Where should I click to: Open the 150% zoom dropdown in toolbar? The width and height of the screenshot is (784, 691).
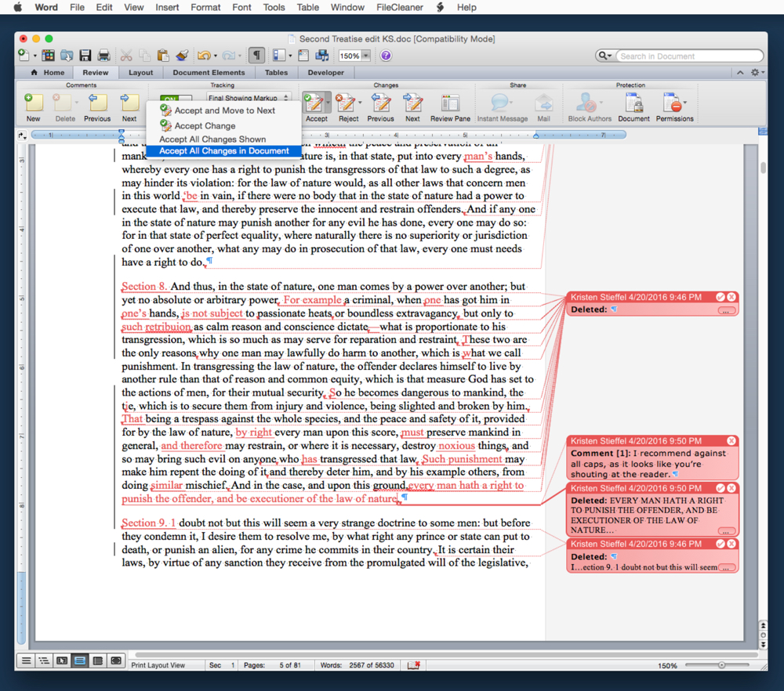(x=365, y=56)
